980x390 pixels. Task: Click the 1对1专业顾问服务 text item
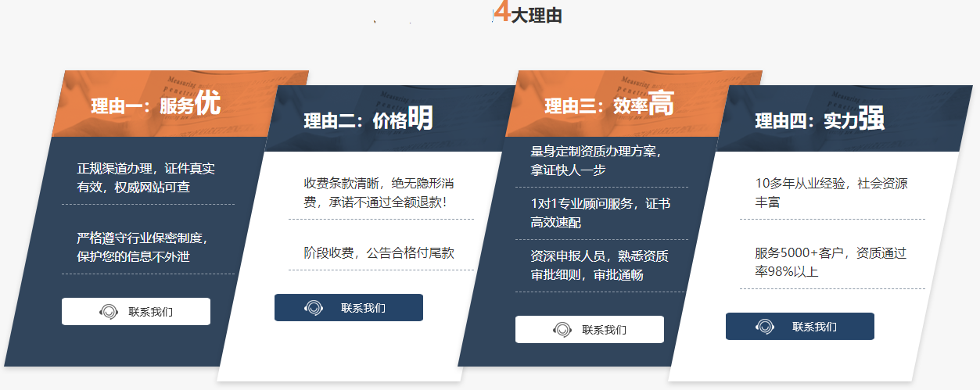(x=600, y=213)
